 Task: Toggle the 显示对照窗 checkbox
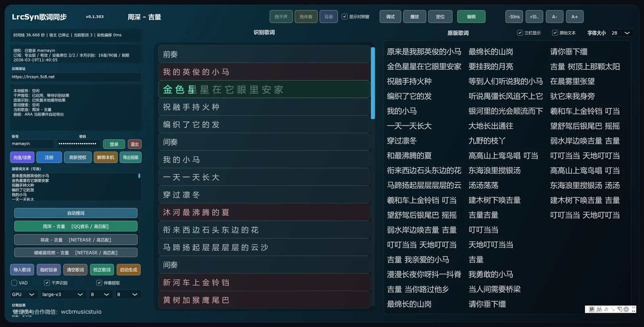coord(345,17)
